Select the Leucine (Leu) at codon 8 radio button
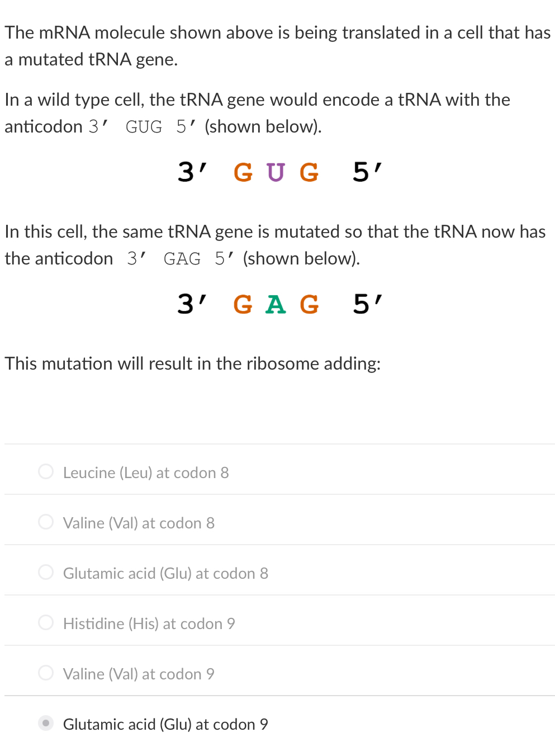This screenshot has width=555, height=756. [x=46, y=471]
